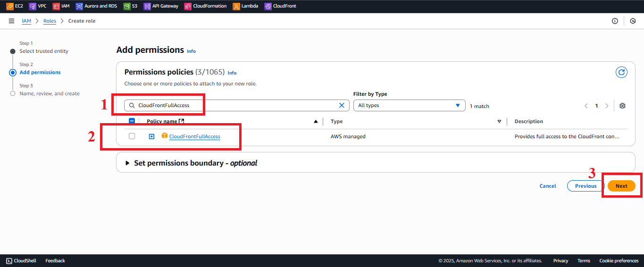Click the Description column header
The width and height of the screenshot is (644, 267).
[x=529, y=122]
